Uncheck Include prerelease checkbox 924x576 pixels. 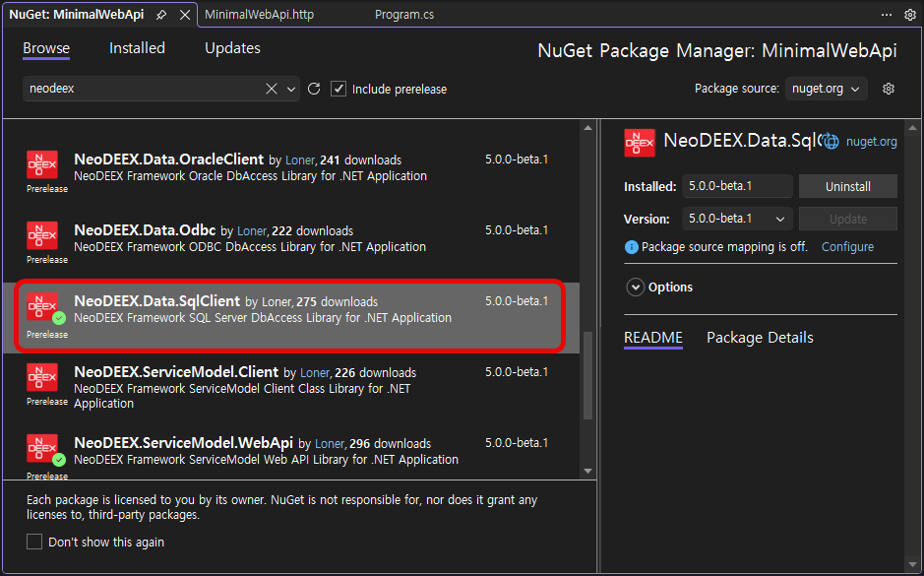point(339,89)
